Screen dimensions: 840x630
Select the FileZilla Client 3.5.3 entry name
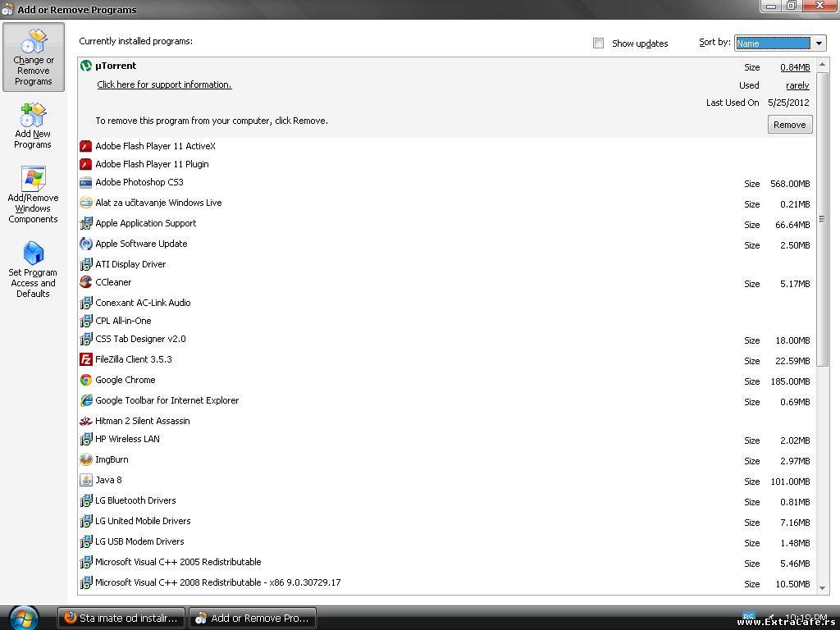pyautogui.click(x=134, y=359)
